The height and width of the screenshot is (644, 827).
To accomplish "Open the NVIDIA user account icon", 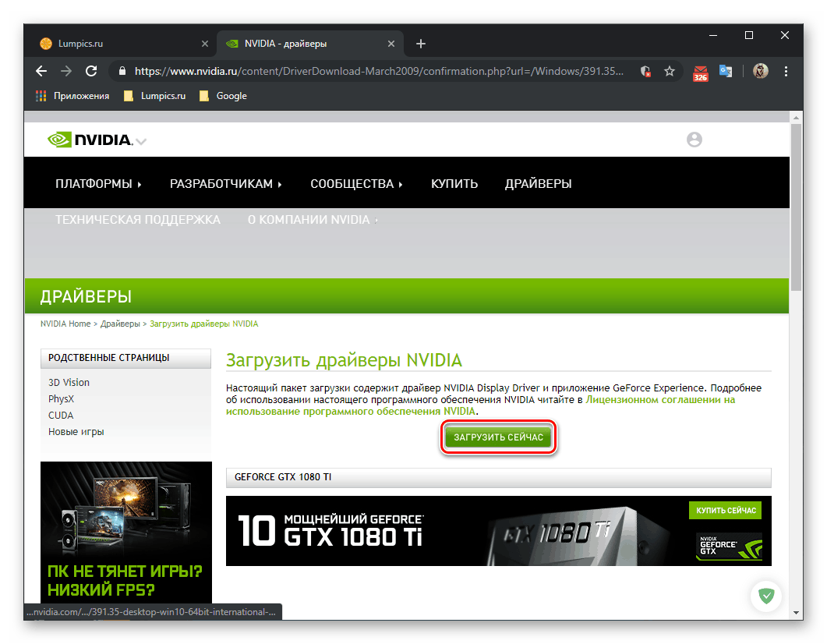I will point(694,140).
